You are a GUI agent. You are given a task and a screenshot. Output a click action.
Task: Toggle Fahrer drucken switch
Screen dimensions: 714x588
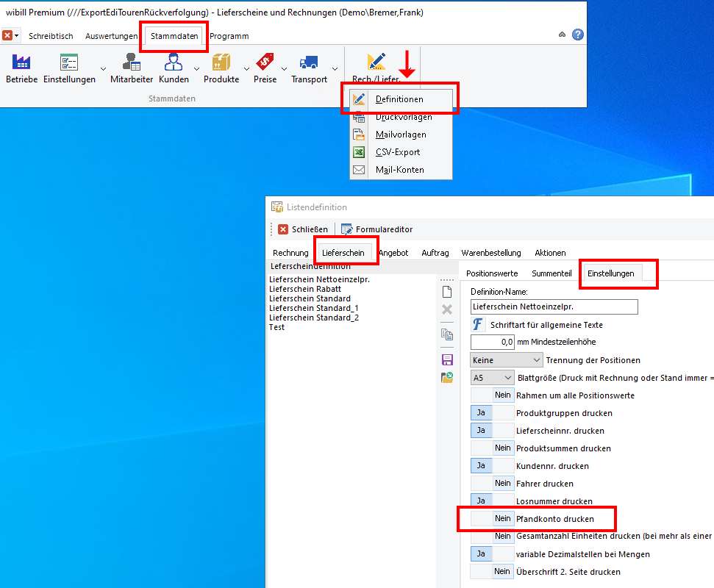(x=492, y=484)
